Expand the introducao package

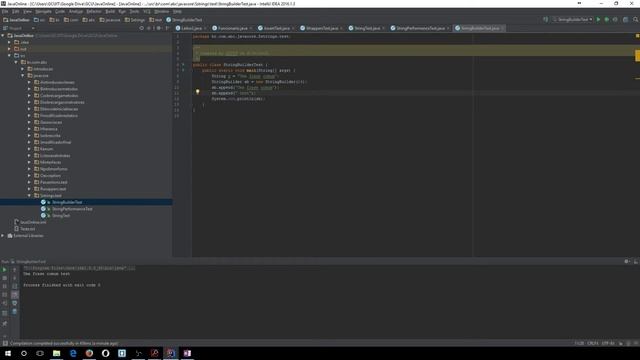(23, 69)
